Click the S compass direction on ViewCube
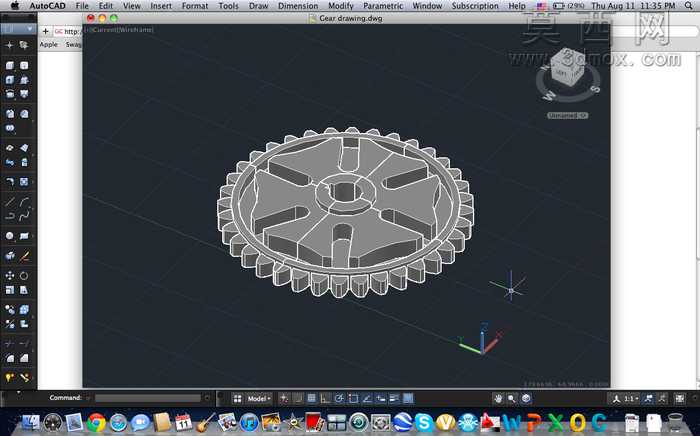 point(595,89)
